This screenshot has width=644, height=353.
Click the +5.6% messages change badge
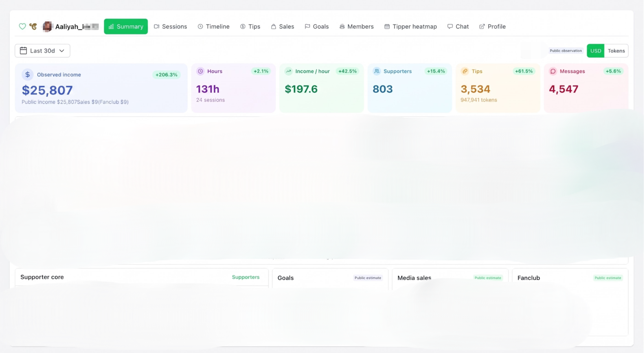613,71
